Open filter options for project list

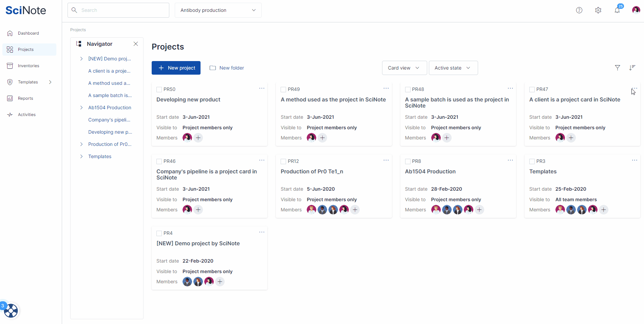(618, 68)
